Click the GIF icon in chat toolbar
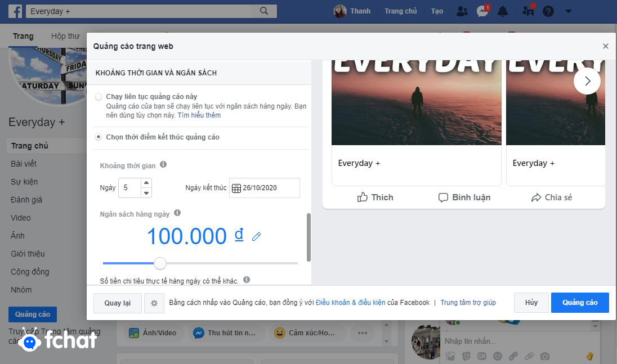The image size is (617, 364). click(x=482, y=356)
